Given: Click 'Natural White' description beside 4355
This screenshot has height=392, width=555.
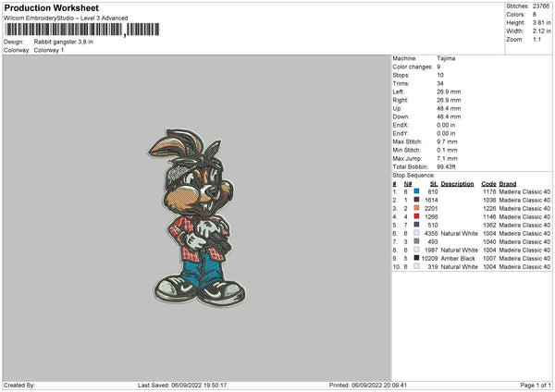Looking at the screenshot, I should (460, 234).
